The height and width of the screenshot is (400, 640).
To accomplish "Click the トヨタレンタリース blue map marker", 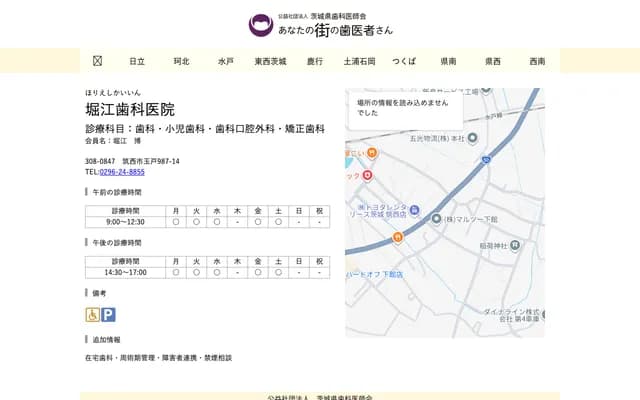I will tap(414, 210).
